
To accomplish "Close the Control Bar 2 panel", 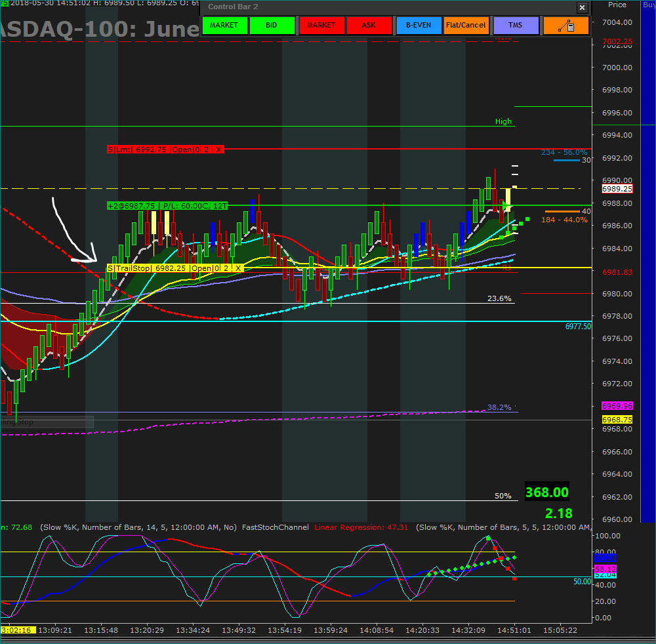I will [x=582, y=7].
